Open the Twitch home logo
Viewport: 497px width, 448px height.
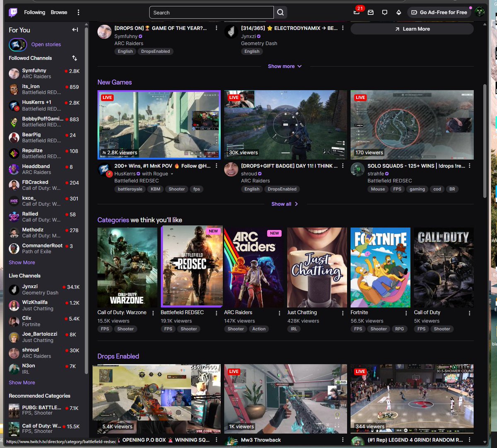tap(13, 12)
